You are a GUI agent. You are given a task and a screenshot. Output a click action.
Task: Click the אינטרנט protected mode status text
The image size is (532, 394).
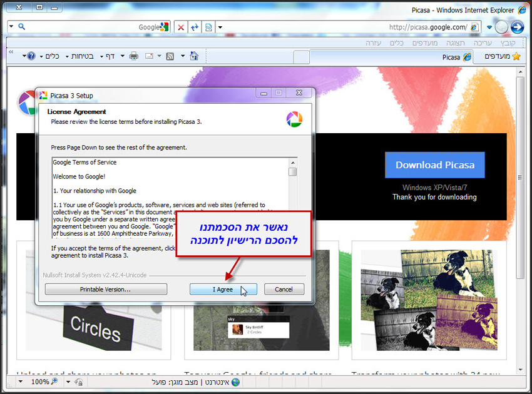coord(191,382)
